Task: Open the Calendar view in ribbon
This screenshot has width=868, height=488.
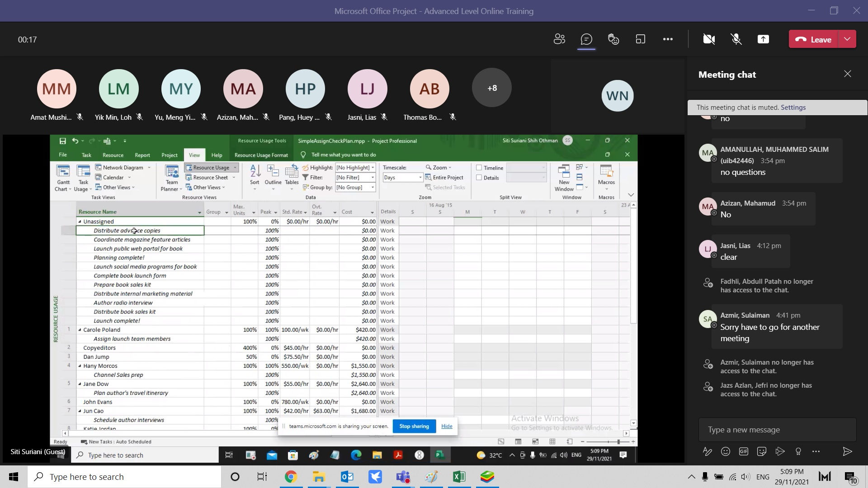Action: tap(113, 178)
